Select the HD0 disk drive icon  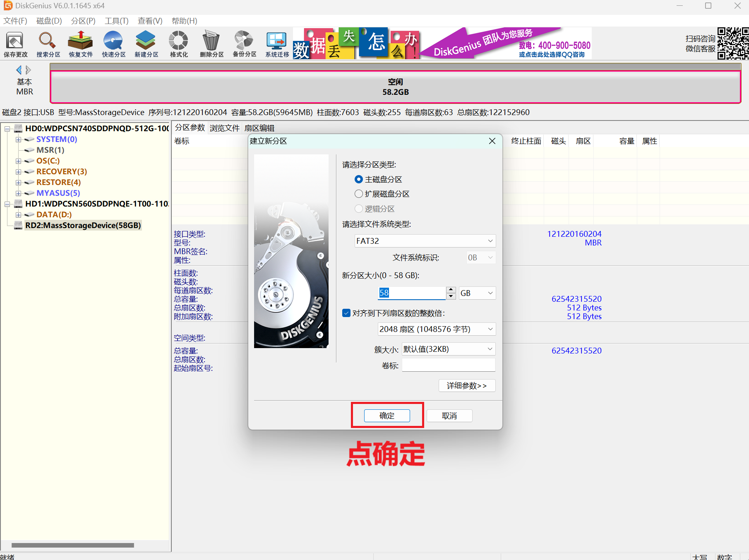click(x=18, y=128)
